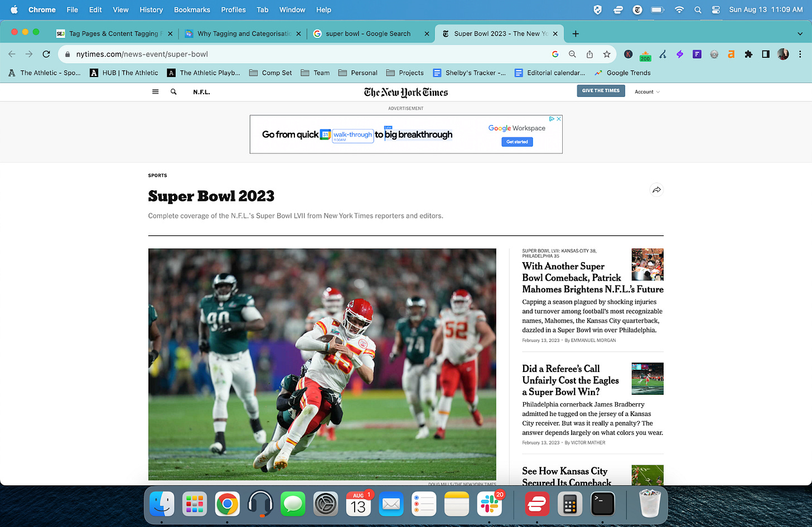Open the Chrome profile avatar

(x=783, y=54)
